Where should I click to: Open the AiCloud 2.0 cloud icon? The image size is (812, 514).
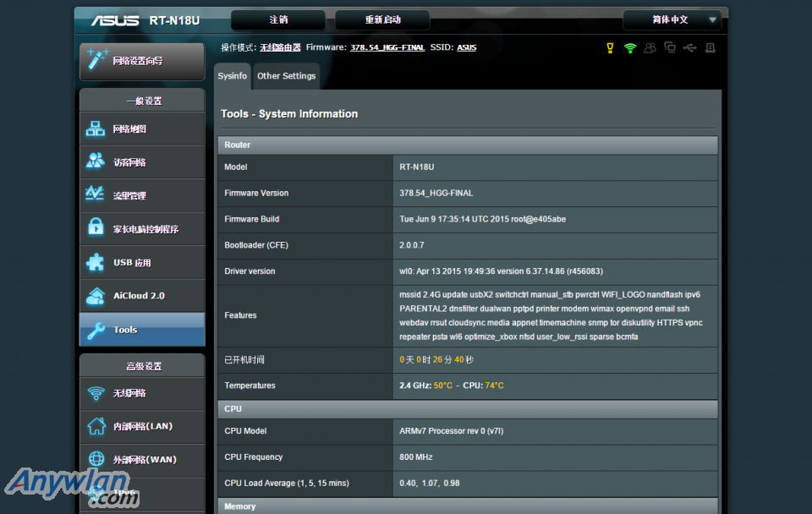[96, 296]
